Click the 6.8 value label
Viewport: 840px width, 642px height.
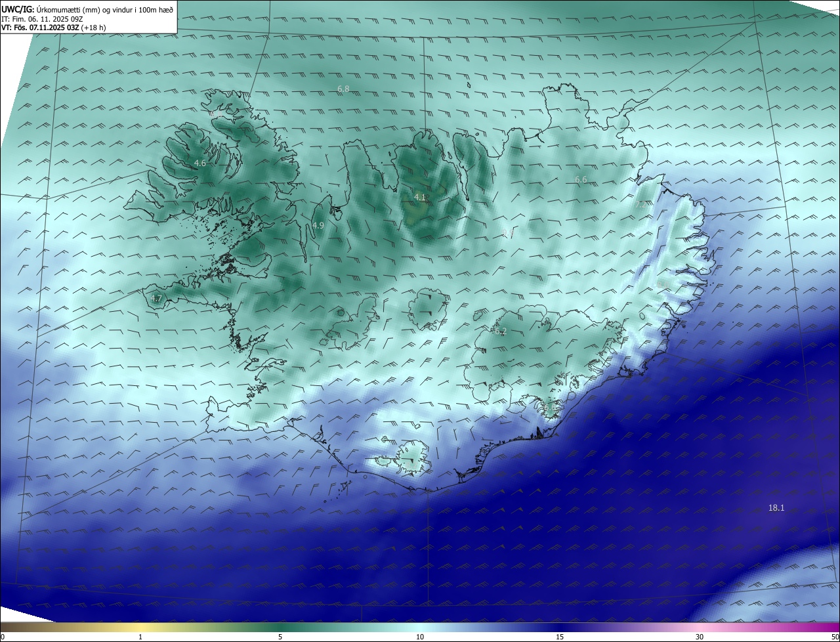pos(343,89)
